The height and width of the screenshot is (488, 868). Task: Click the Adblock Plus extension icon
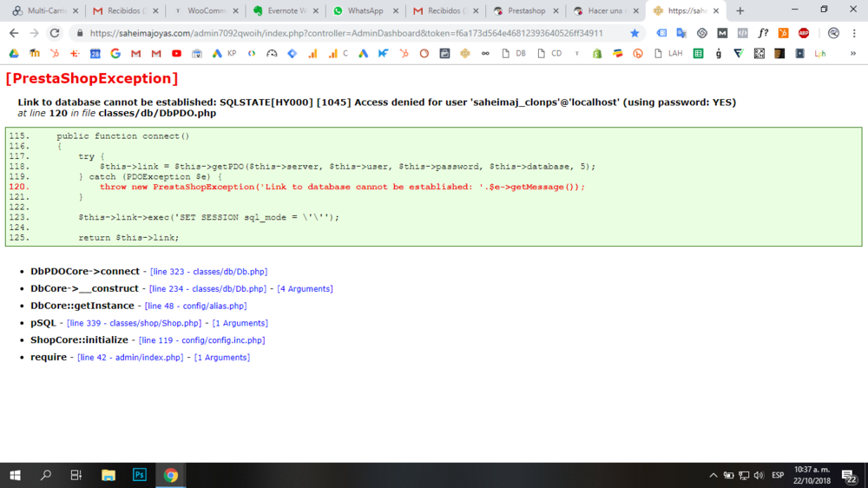pyautogui.click(x=804, y=33)
